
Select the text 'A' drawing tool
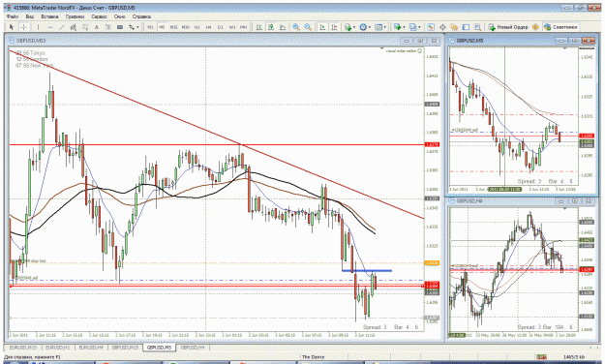pyautogui.click(x=97, y=27)
